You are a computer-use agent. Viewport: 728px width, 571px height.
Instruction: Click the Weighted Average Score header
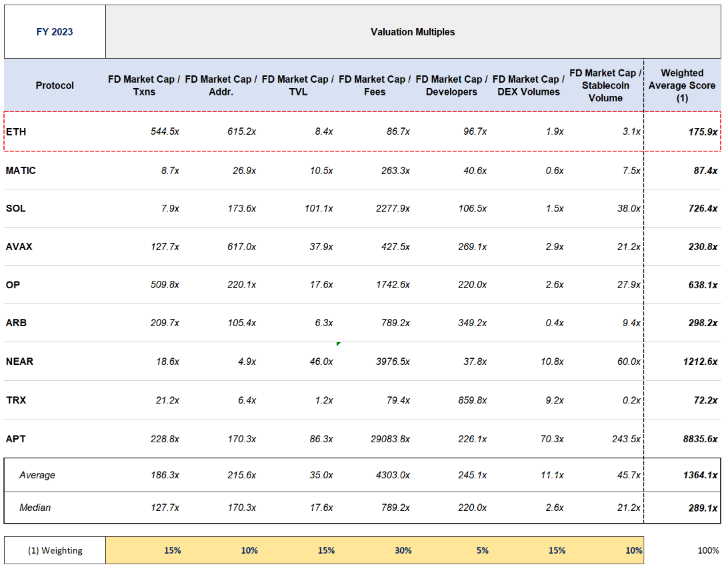coord(682,85)
